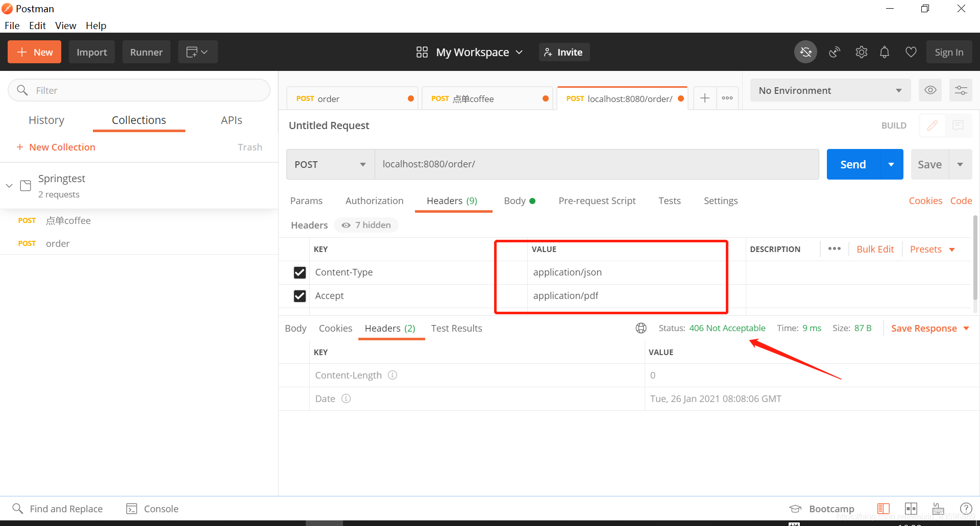980x526 pixels.
Task: Click the Send button
Action: [x=853, y=164]
